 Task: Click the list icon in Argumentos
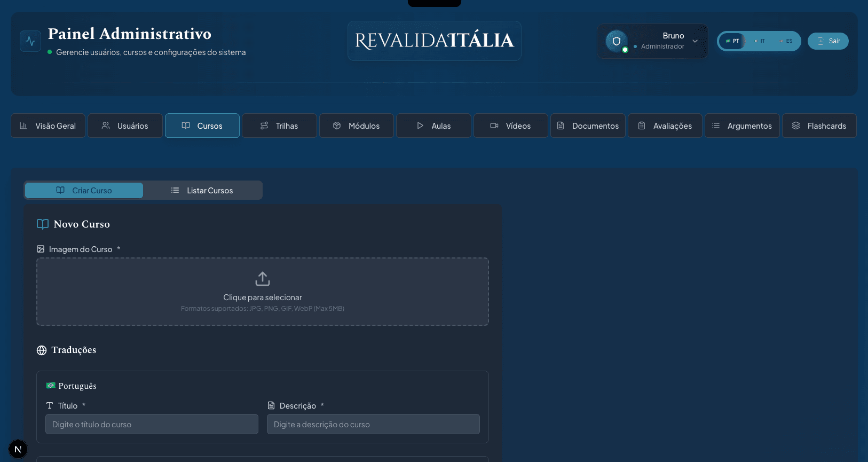tap(716, 126)
